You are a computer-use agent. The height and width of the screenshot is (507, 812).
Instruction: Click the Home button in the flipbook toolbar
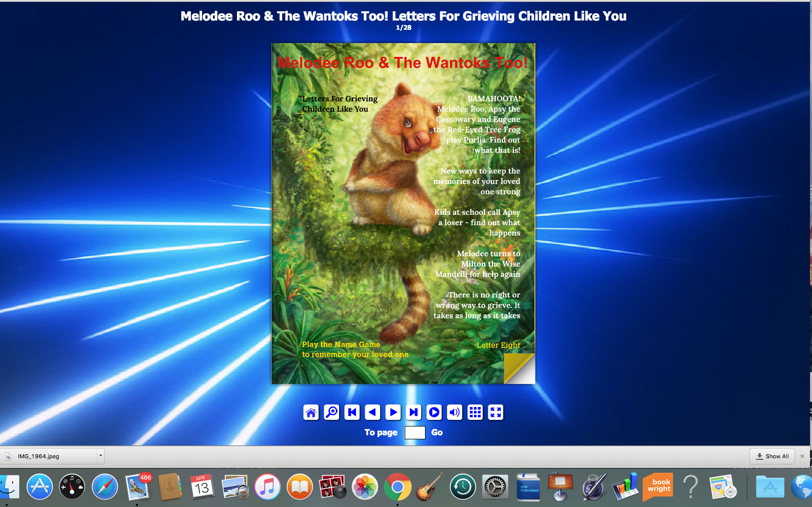(311, 412)
